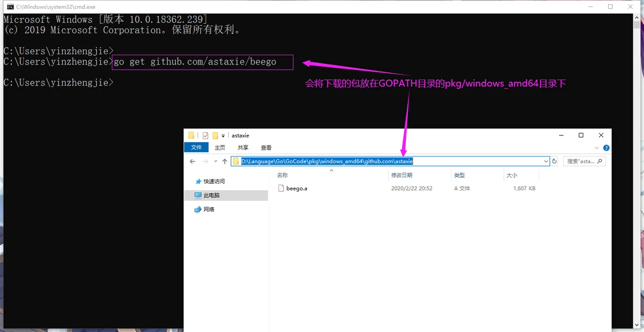Maximize the Explorer astaxie window
The image size is (644, 332).
click(581, 135)
